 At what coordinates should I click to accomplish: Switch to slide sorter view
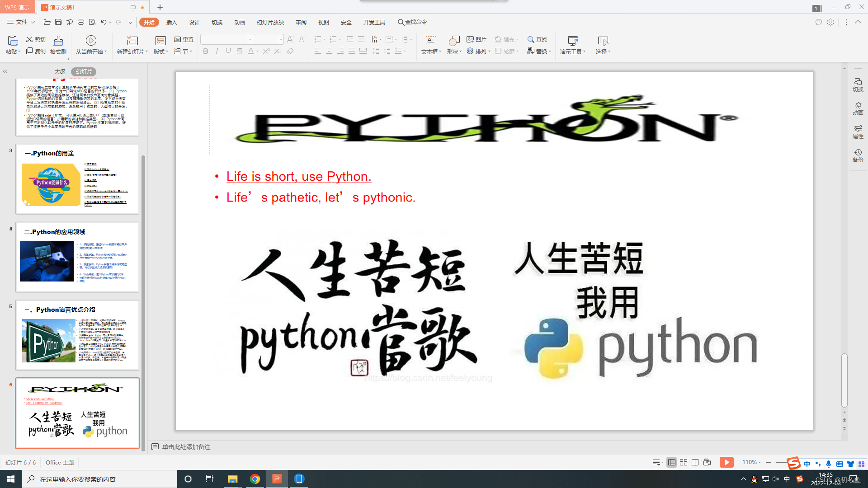(x=684, y=462)
